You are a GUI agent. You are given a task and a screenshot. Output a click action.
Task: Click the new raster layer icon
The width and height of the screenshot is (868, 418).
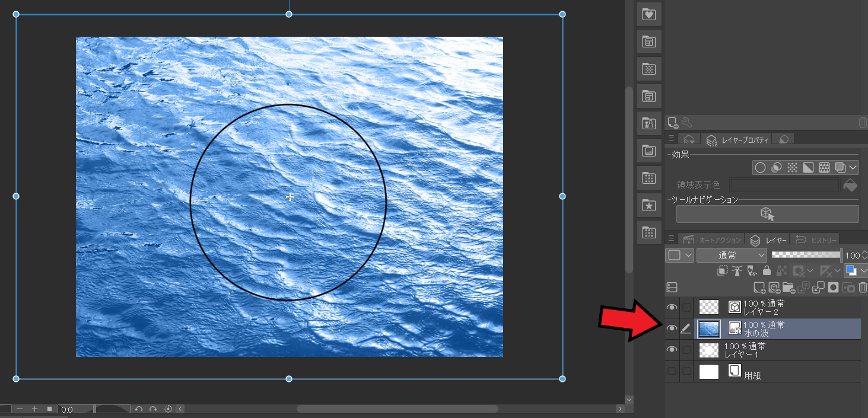(759, 288)
